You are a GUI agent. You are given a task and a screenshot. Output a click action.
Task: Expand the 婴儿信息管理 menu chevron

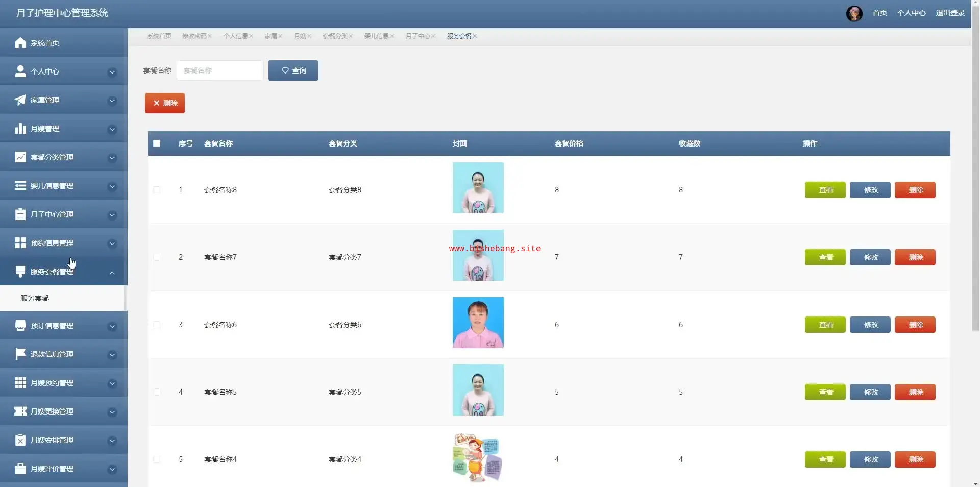coord(112,187)
